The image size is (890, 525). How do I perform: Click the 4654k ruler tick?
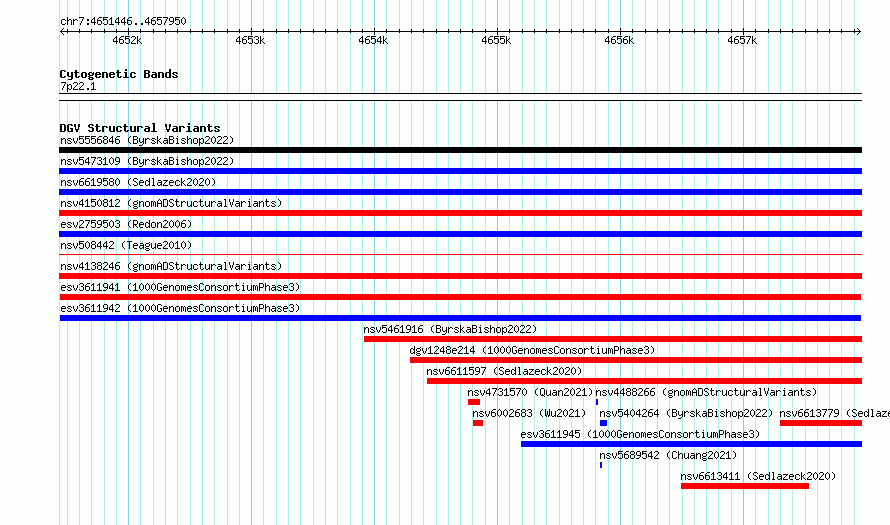373,40
